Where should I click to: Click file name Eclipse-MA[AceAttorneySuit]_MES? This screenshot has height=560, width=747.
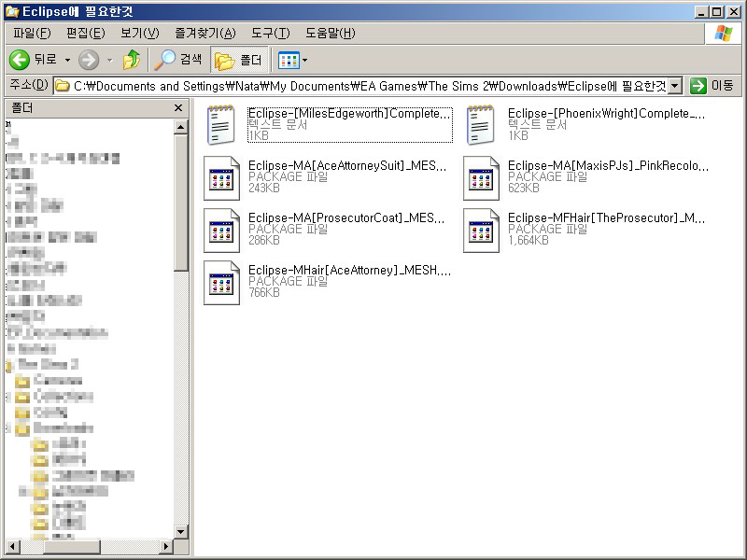tap(347, 166)
